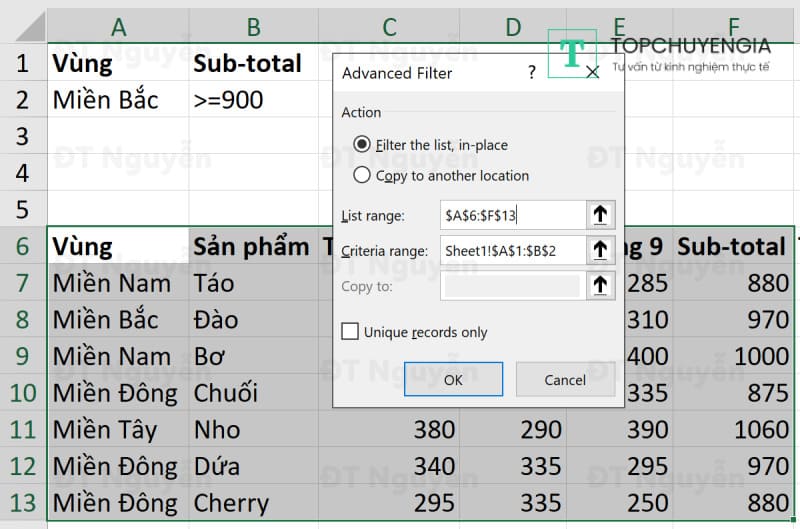Click the Copy to range selector arrow icon
800x529 pixels.
click(x=600, y=286)
